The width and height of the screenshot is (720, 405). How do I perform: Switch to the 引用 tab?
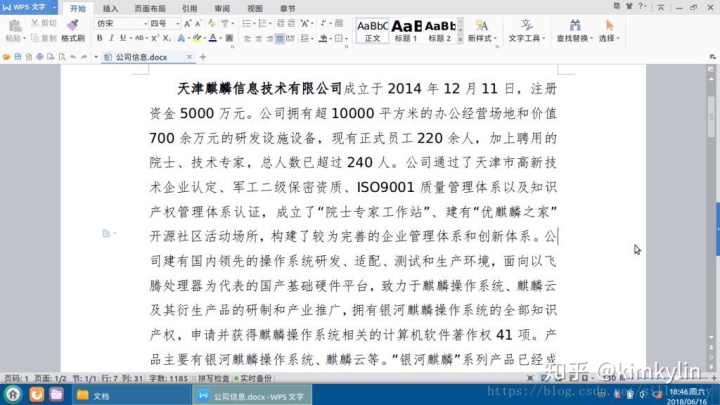click(189, 8)
